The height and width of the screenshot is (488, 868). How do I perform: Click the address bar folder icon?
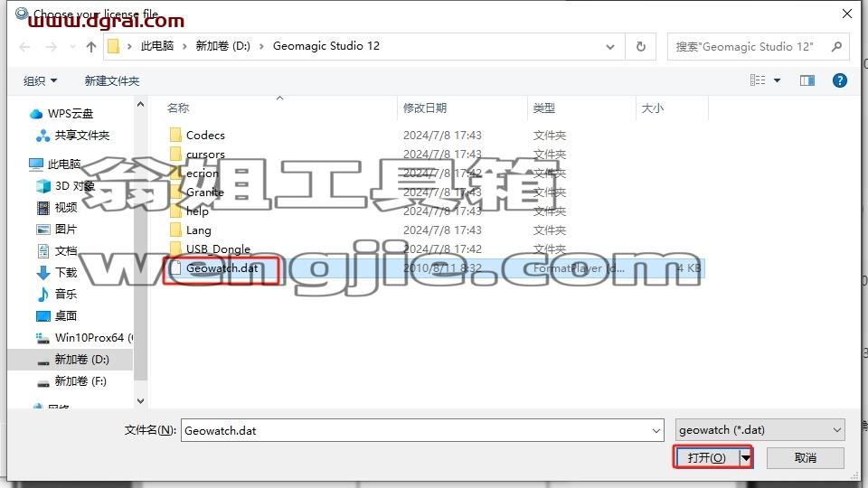tap(114, 46)
